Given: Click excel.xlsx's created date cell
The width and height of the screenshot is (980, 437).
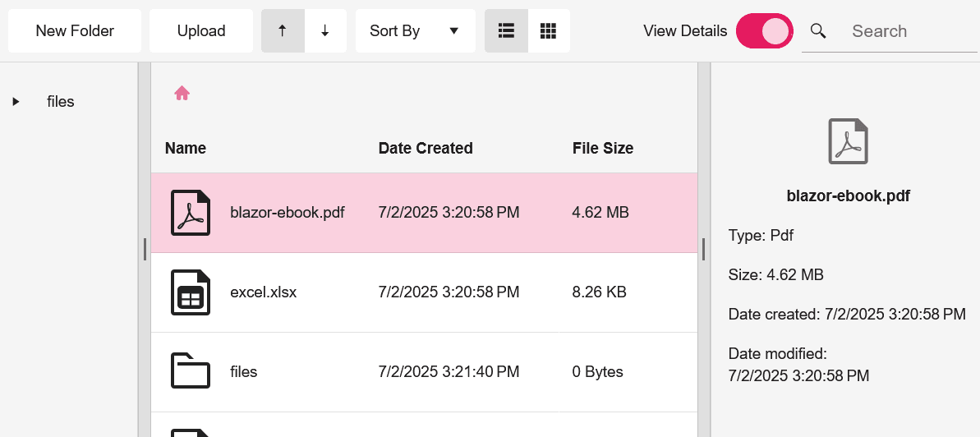Looking at the screenshot, I should pyautogui.click(x=449, y=292).
